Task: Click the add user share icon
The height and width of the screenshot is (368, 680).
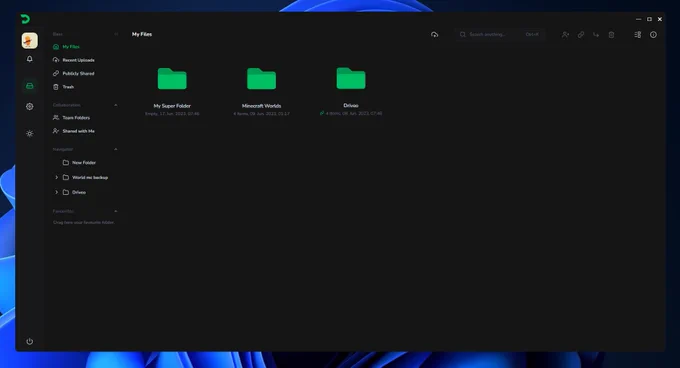Action: pyautogui.click(x=565, y=35)
